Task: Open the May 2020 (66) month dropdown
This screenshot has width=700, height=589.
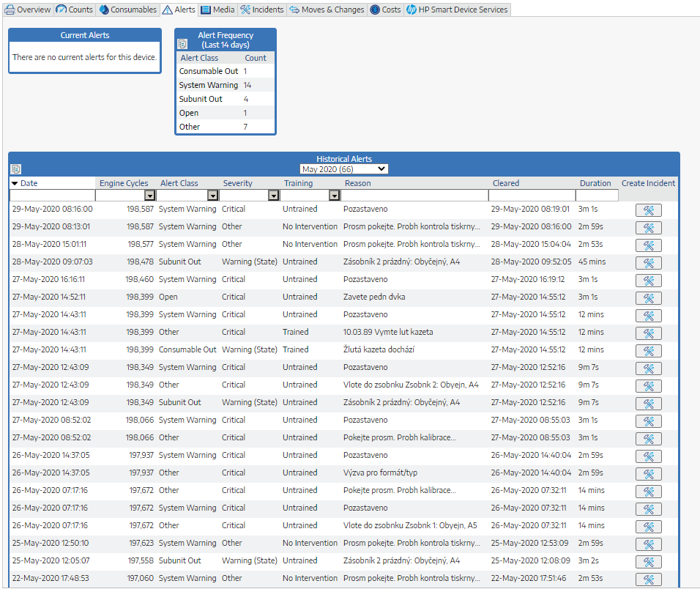Action: 344,169
